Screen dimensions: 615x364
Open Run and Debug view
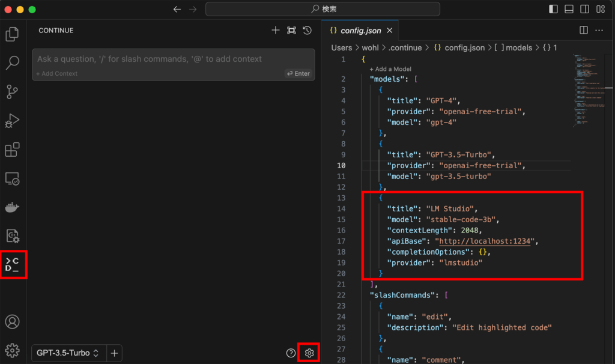pyautogui.click(x=12, y=120)
